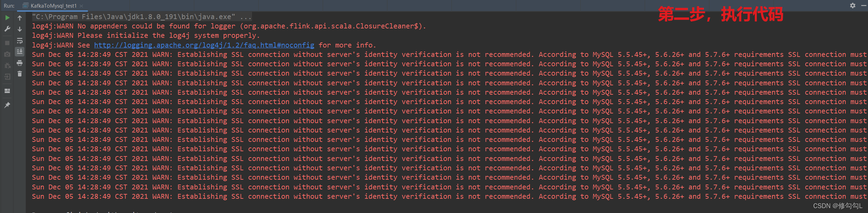Image resolution: width=868 pixels, height=213 pixels.
Task: Select the KafkaToMysql_test1 run tab
Action: pyautogui.click(x=52, y=6)
